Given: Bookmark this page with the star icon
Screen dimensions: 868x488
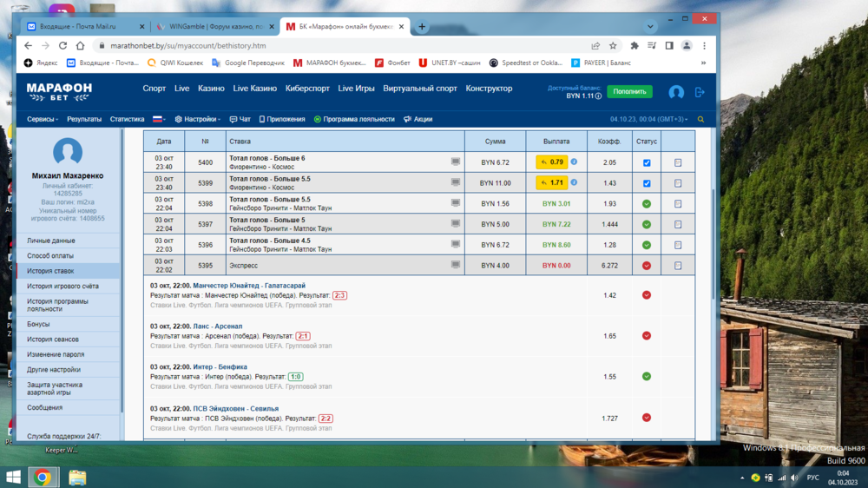Looking at the screenshot, I should pyautogui.click(x=613, y=46).
